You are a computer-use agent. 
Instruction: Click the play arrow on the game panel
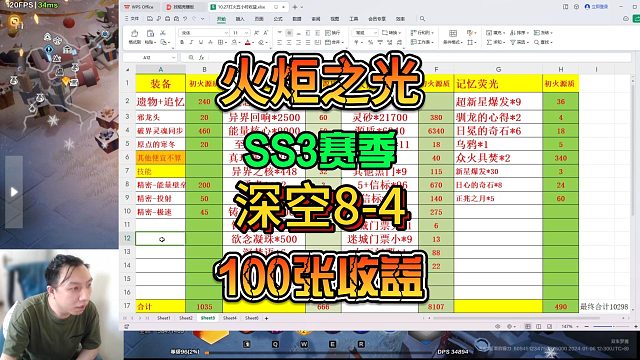14,192
